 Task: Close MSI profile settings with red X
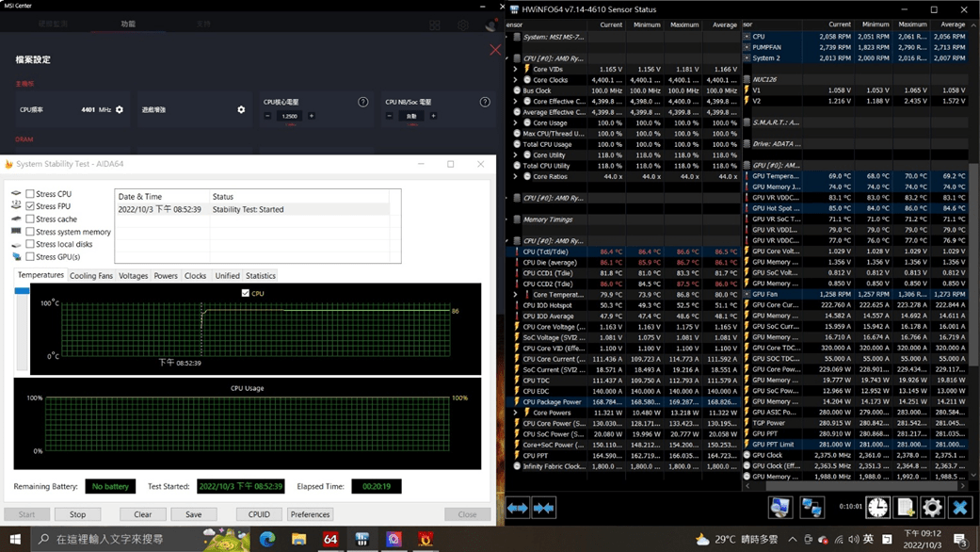pos(495,50)
